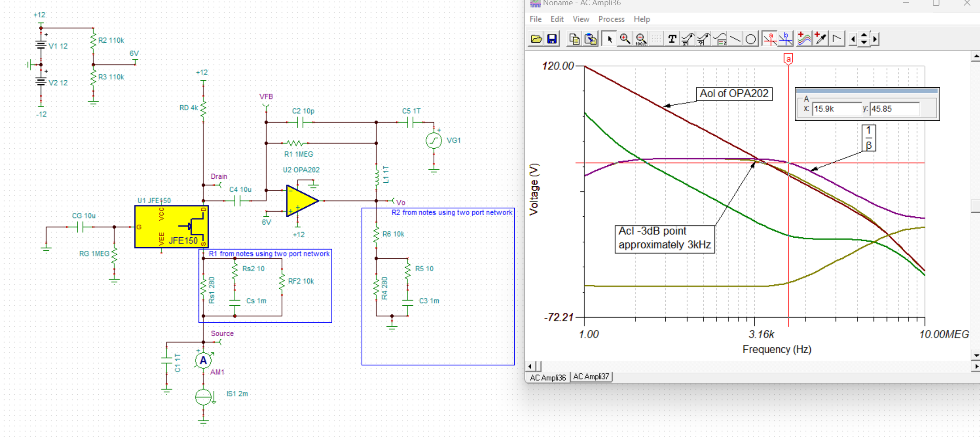Open the Process menu

point(611,19)
